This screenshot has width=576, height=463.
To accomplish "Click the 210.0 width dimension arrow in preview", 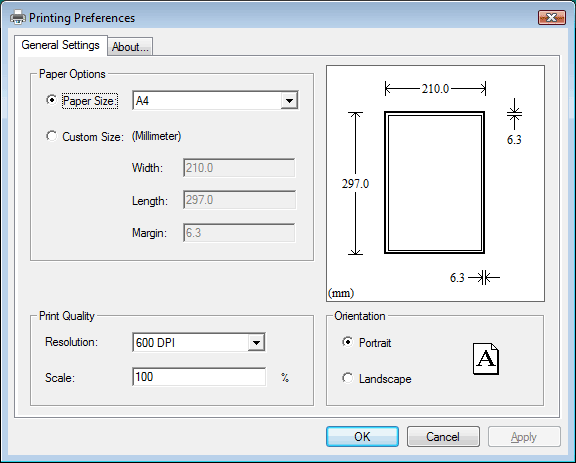I will (435, 89).
